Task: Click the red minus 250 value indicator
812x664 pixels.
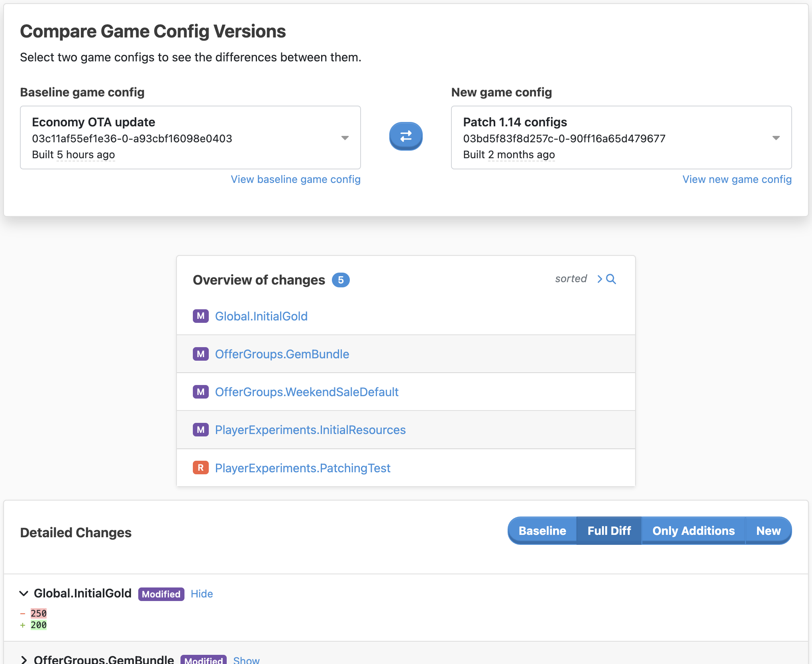Action: point(38,613)
